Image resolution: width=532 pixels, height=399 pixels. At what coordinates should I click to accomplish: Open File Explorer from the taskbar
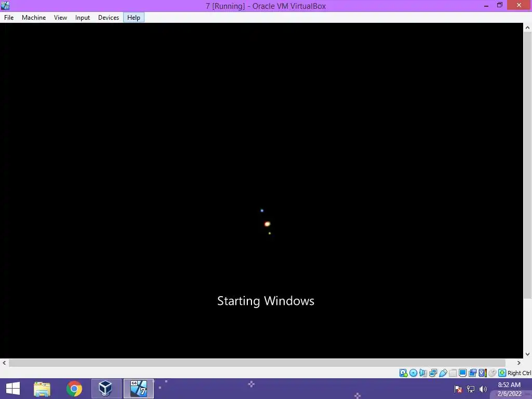(42, 389)
